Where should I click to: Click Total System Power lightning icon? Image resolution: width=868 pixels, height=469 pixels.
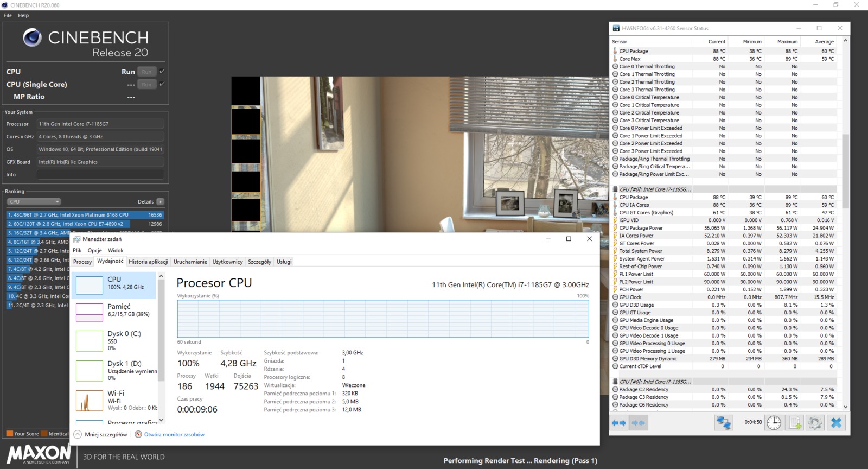coord(615,251)
